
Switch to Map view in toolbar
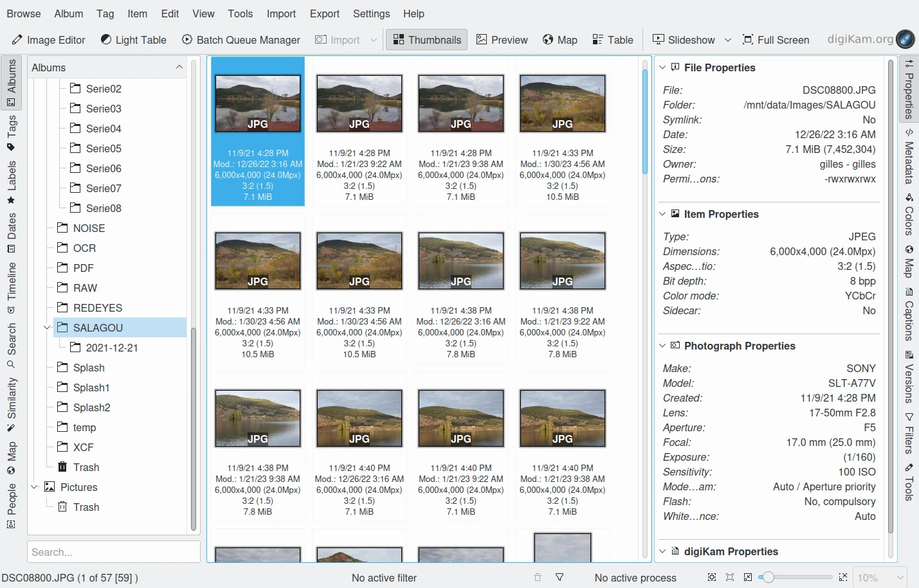point(560,40)
